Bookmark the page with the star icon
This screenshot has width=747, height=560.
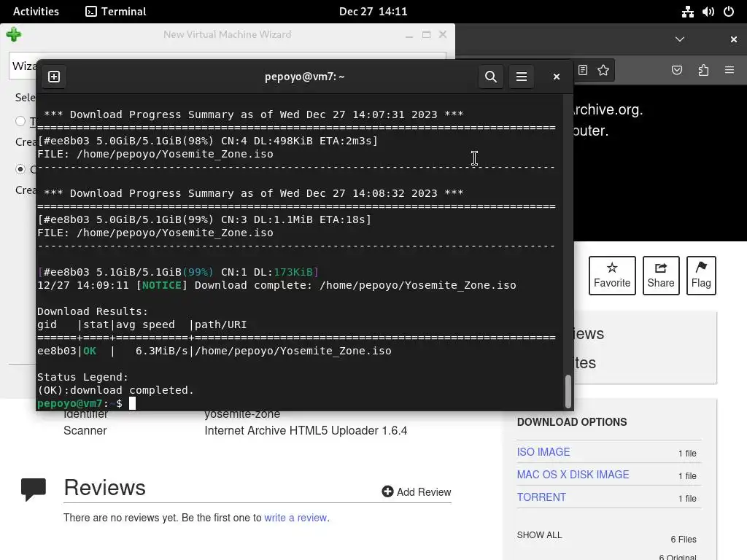click(603, 71)
